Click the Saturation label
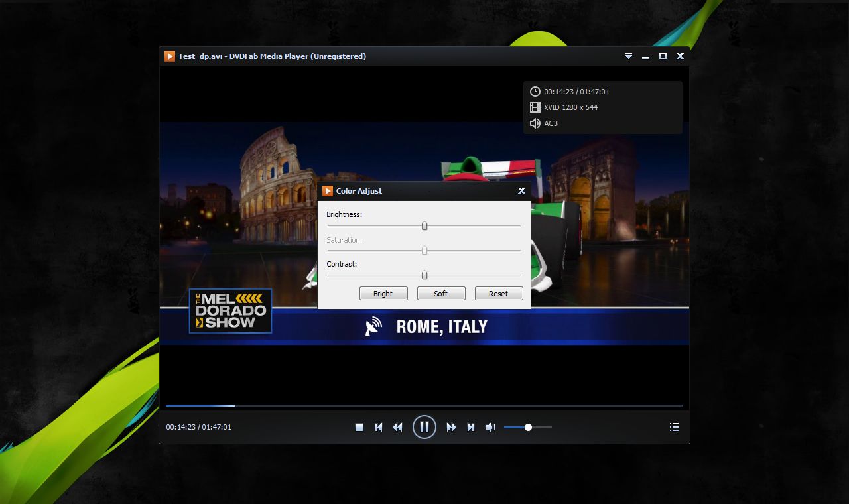 (x=344, y=240)
